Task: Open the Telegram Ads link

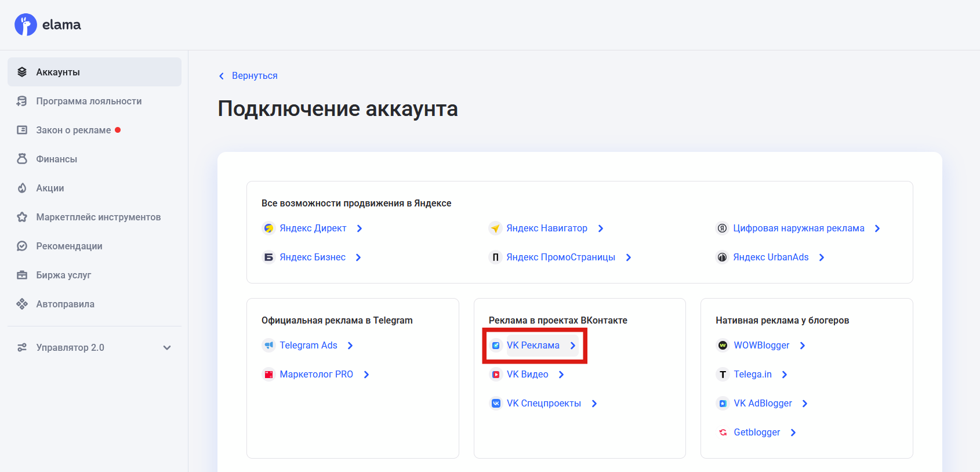Action: [x=308, y=346]
